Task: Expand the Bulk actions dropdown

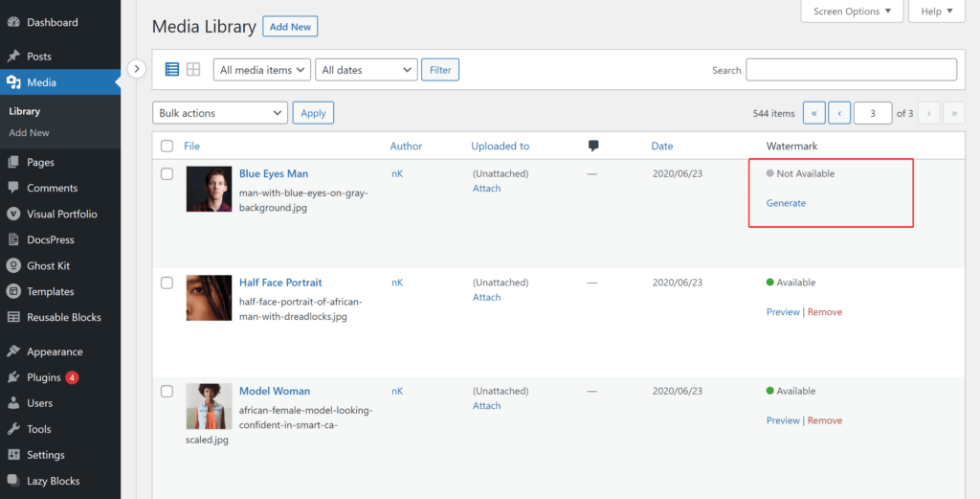Action: coord(220,113)
